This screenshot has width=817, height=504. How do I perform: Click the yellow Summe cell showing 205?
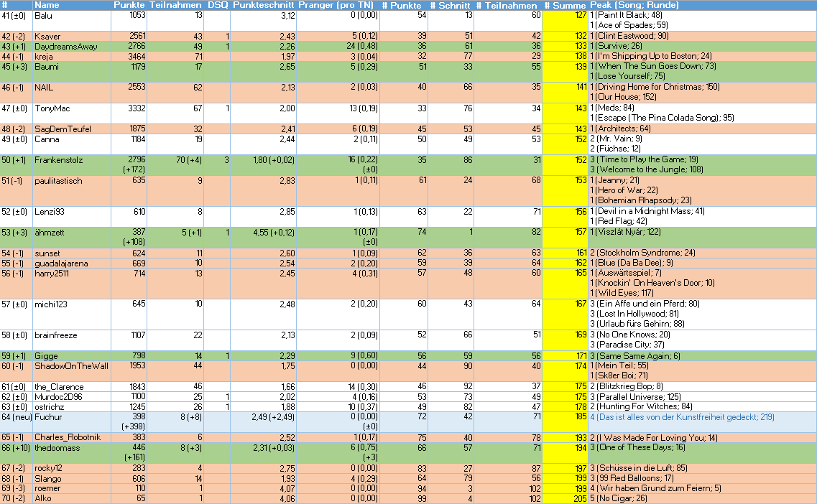pos(566,499)
